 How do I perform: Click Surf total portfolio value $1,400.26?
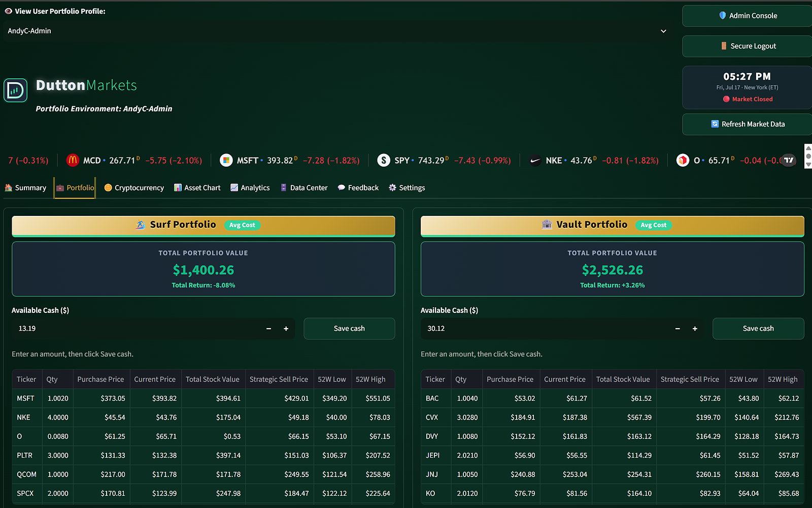[x=204, y=270]
